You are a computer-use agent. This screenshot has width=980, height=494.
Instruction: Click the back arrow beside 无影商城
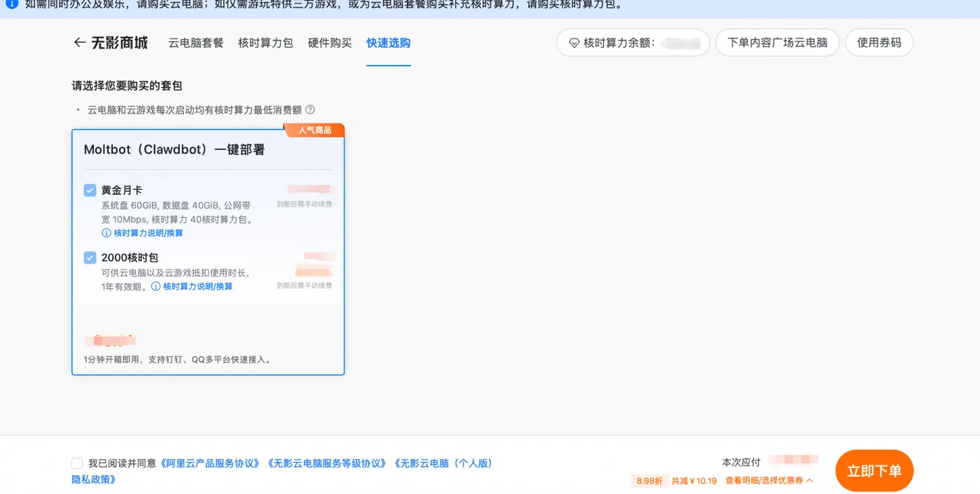click(79, 43)
